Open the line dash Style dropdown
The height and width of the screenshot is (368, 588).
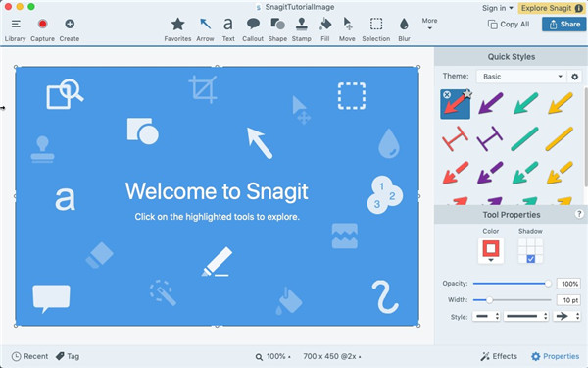[486, 317]
